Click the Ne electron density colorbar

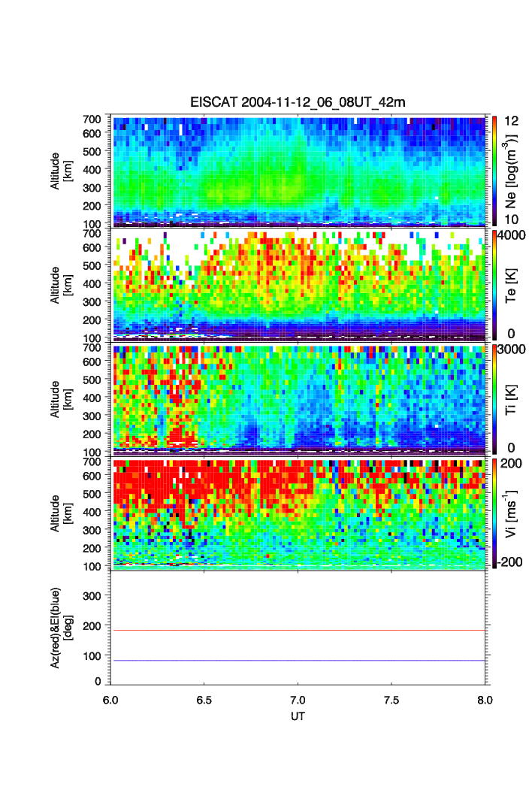coord(494,171)
